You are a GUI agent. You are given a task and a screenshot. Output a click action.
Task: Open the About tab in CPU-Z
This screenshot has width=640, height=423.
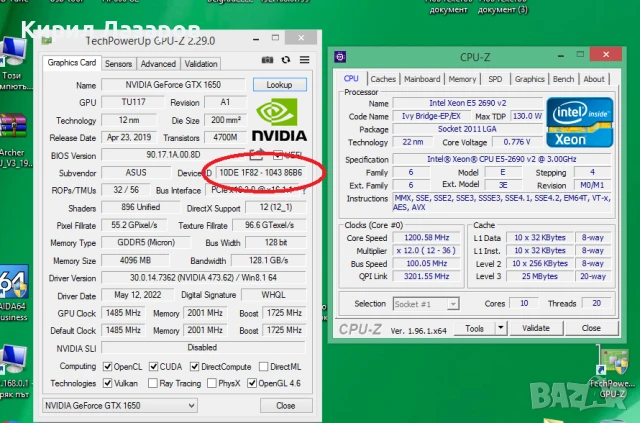[594, 79]
